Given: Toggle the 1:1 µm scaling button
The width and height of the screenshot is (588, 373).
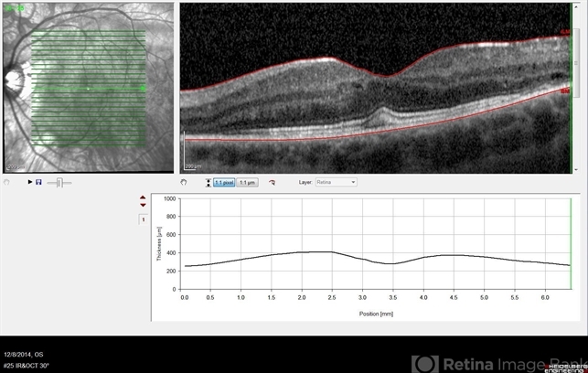Looking at the screenshot, I should (x=247, y=183).
